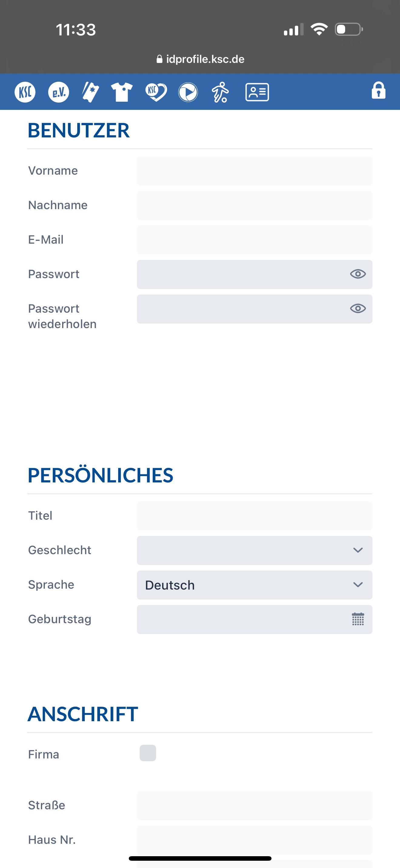Open the ID card profile icon
This screenshot has width=400, height=868.
click(x=257, y=92)
